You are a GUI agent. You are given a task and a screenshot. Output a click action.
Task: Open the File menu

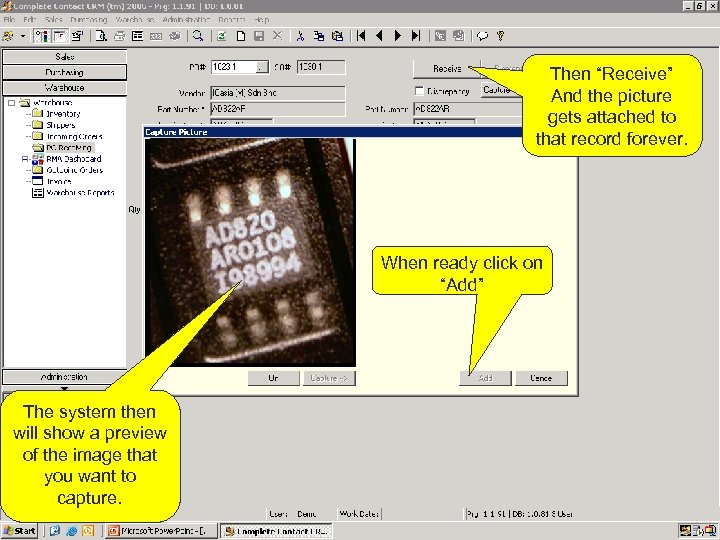tap(9, 20)
